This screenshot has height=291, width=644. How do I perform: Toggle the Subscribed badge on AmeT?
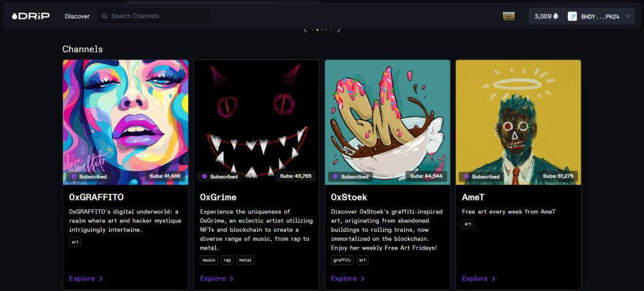[481, 177]
